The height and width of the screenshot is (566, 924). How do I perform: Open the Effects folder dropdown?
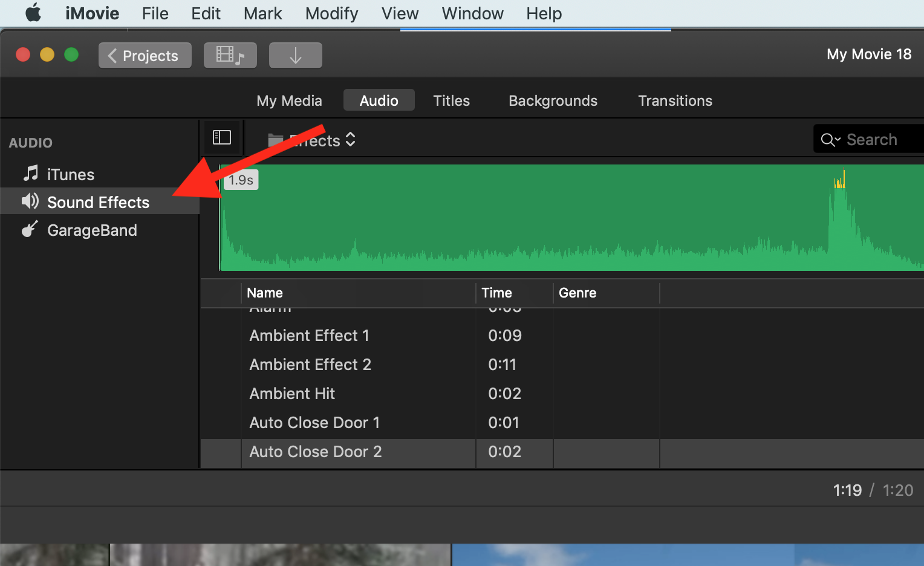311,140
